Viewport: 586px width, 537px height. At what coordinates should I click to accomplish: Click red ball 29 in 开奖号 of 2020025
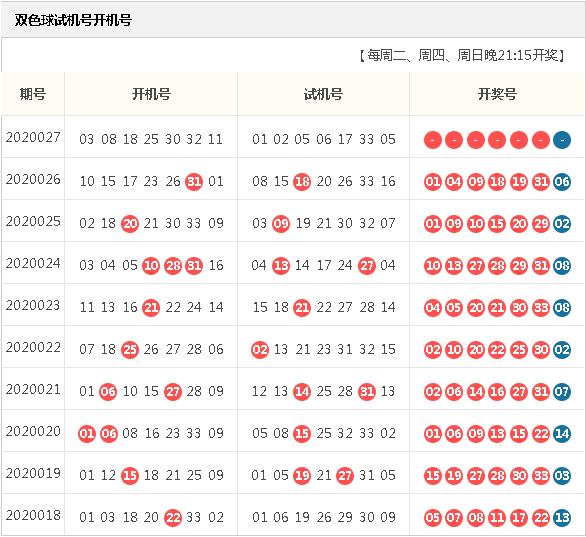[x=540, y=224]
